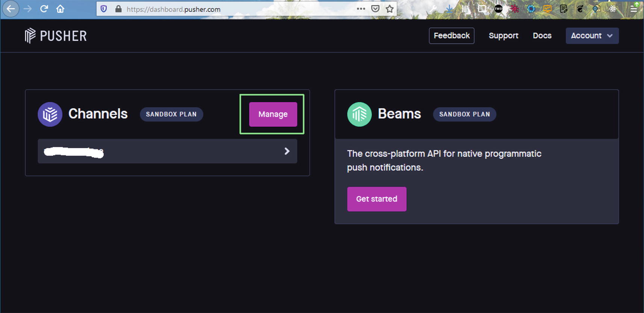Click the React DevTools atom extension icon

point(613,9)
